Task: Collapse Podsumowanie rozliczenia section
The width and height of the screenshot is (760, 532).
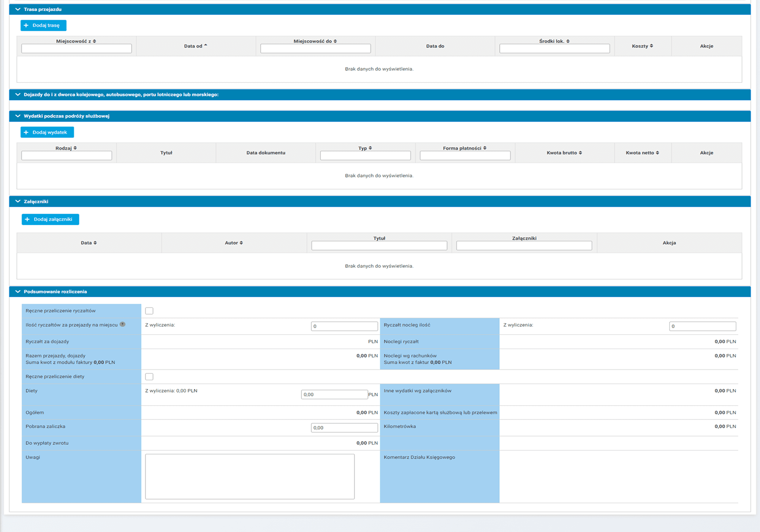Action: [17, 291]
